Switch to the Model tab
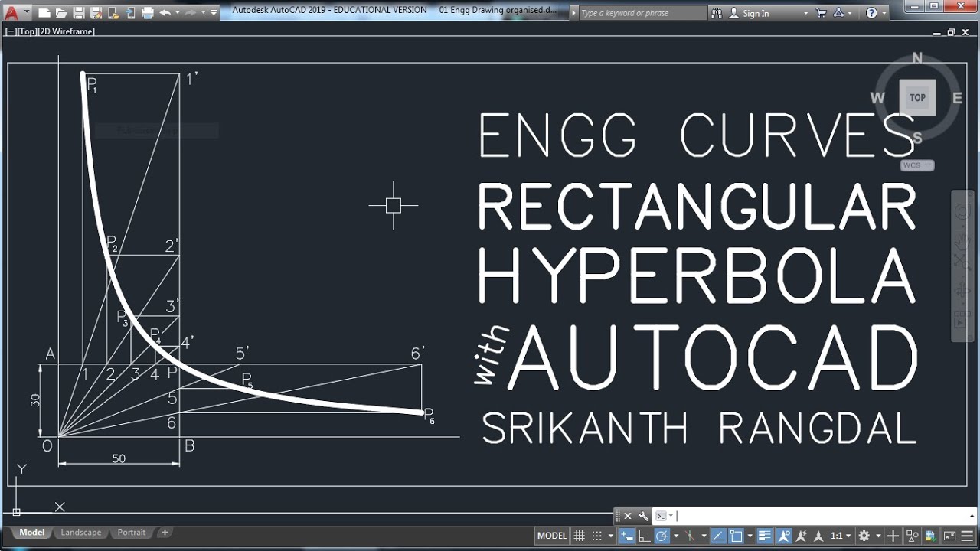This screenshot has width=980, height=551. pyautogui.click(x=32, y=533)
